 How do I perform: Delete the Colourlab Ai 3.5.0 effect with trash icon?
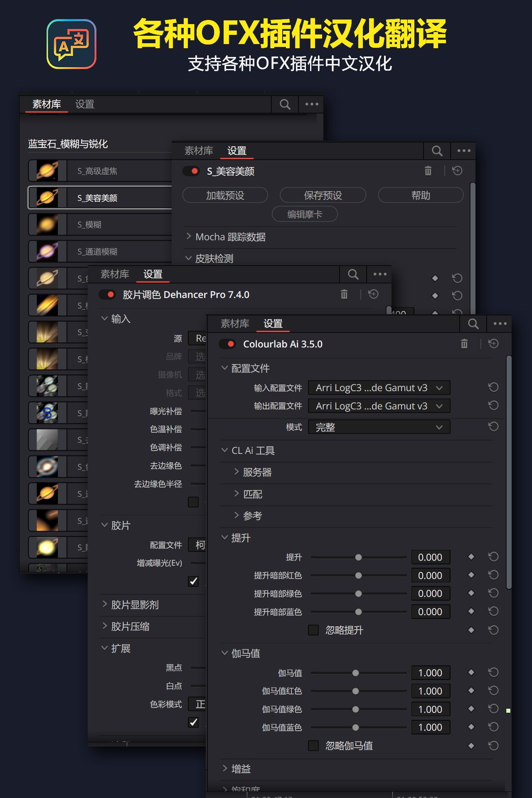click(x=464, y=344)
